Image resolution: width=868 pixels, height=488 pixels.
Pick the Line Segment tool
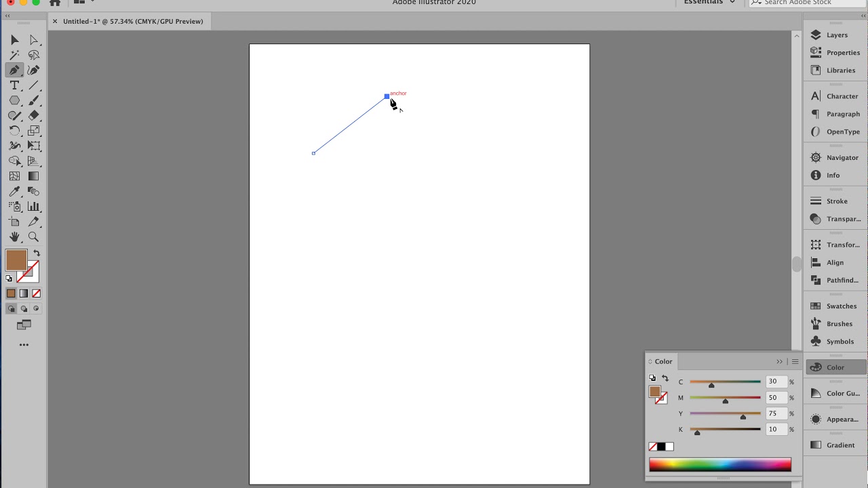(33, 85)
